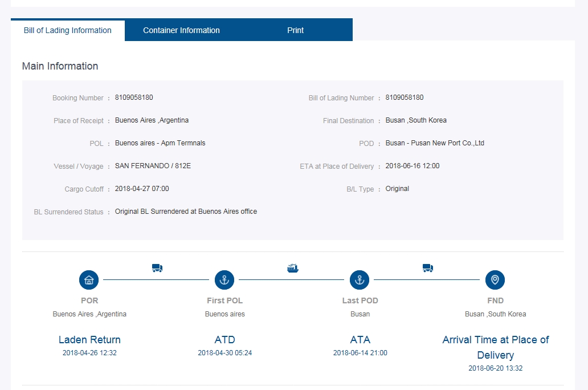Click the Last POD anchor icon
The image size is (588, 390).
pyautogui.click(x=360, y=280)
